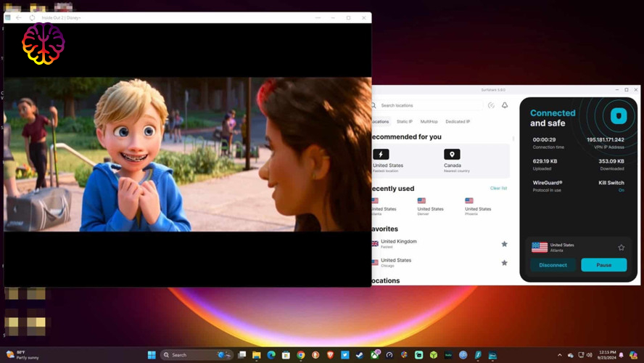This screenshot has width=644, height=363.
Task: Open the Xbox app on the taskbar
Action: pyautogui.click(x=374, y=355)
